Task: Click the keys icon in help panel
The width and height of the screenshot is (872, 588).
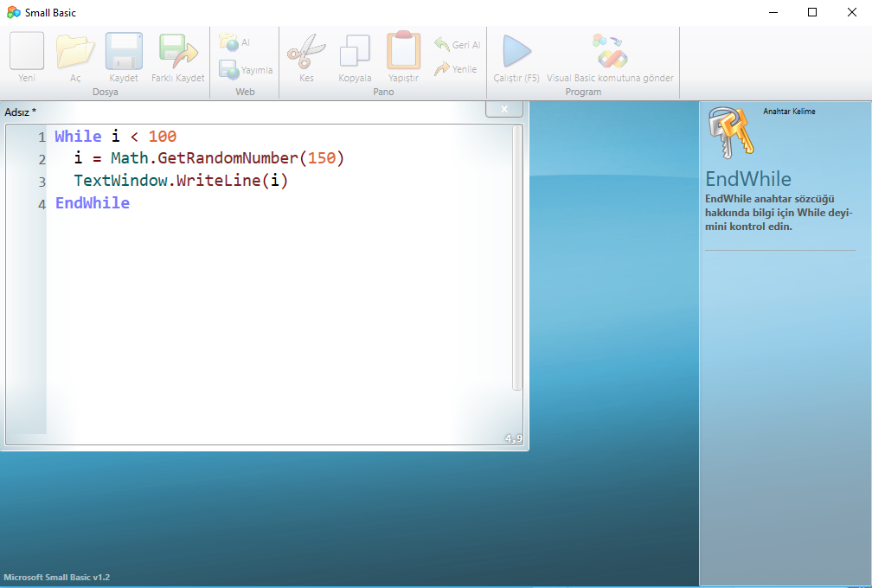Action: [x=731, y=133]
